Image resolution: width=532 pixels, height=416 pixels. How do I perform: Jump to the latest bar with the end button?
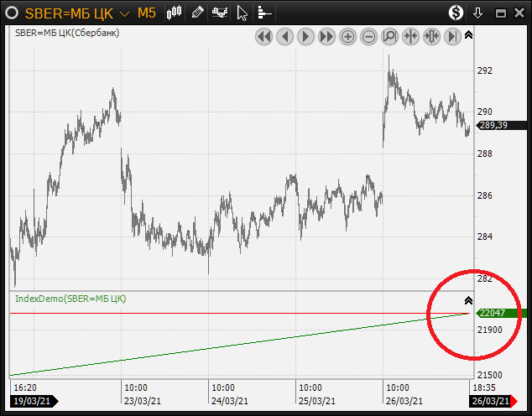(x=453, y=36)
